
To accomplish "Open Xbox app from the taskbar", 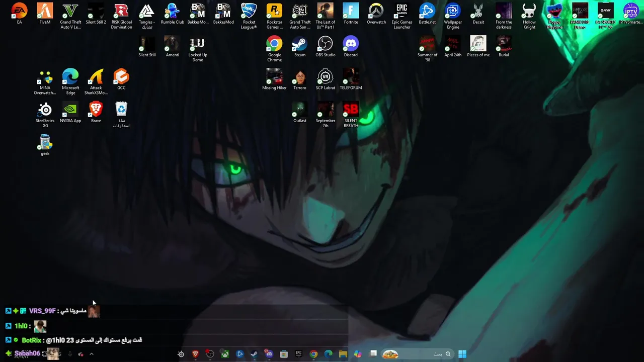I will tap(225, 354).
